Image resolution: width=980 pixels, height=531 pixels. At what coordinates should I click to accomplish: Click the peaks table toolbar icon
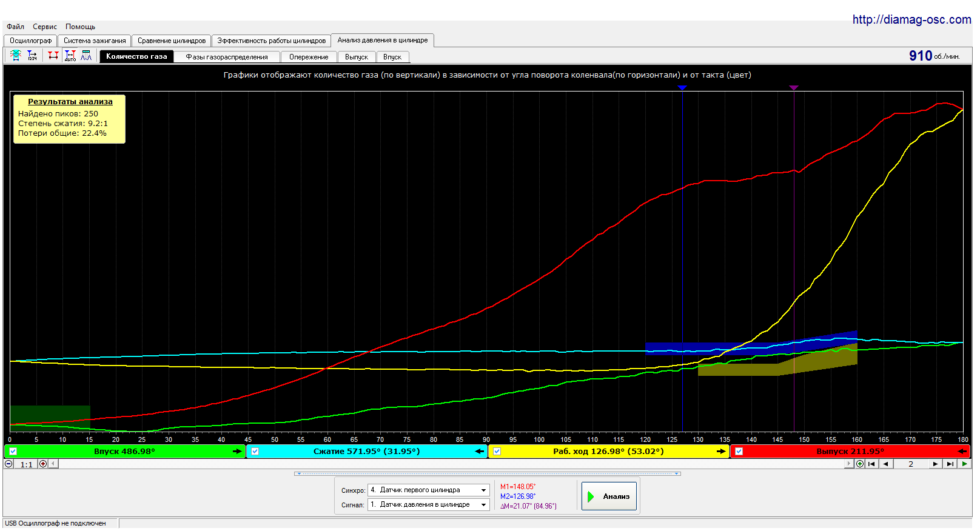86,56
